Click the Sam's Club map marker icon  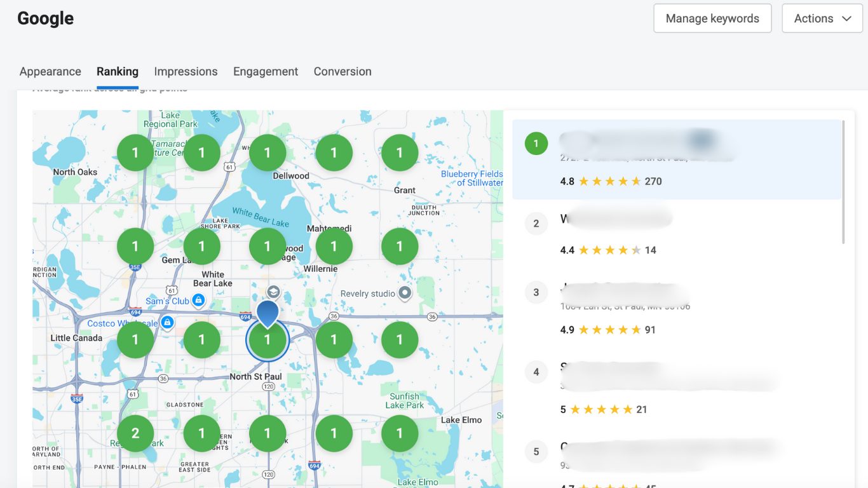coord(198,300)
